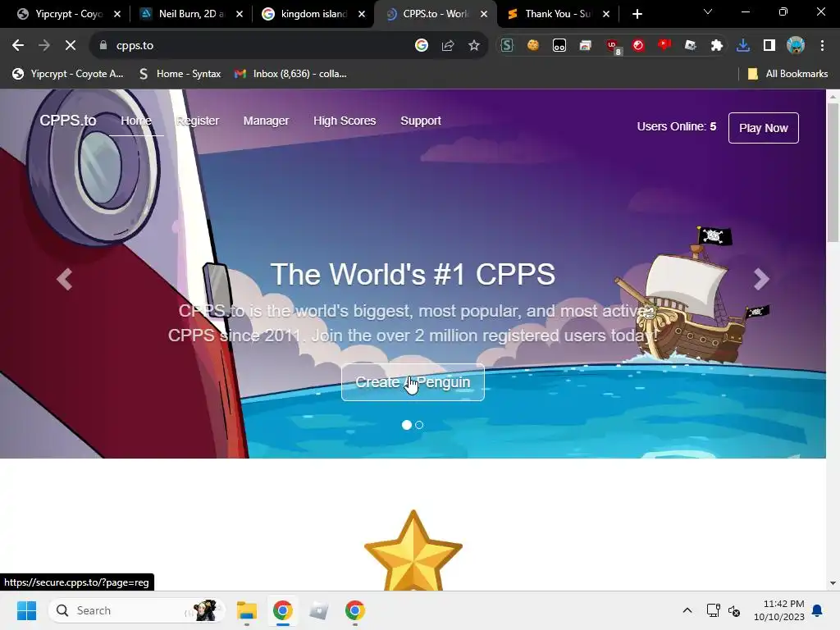Show next carousel slide arrow

tap(761, 279)
